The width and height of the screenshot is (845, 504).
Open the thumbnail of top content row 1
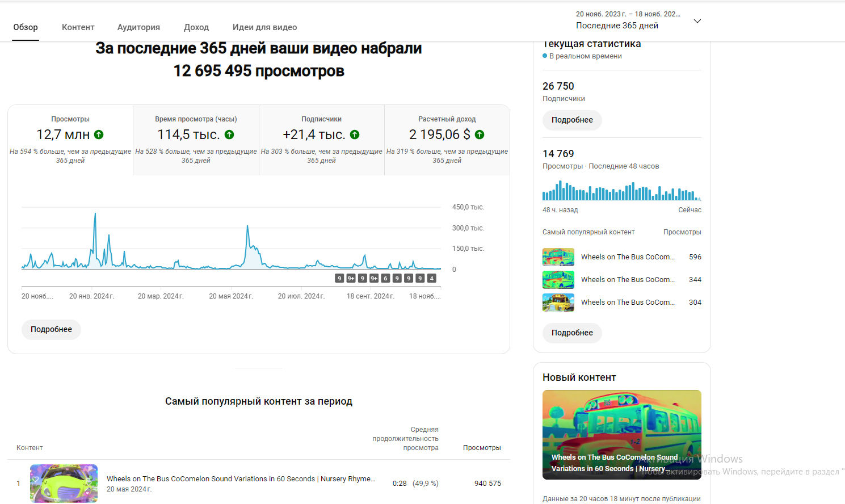(64, 484)
